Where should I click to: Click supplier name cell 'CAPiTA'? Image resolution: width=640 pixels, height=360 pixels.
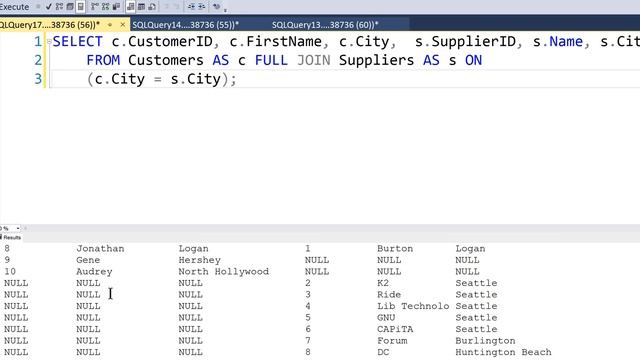pyautogui.click(x=395, y=329)
